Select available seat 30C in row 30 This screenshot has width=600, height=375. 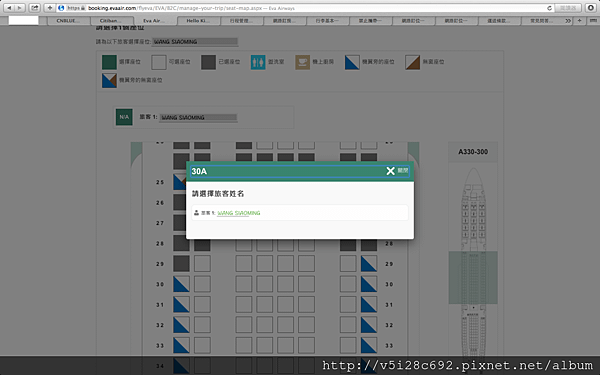pos(202,284)
